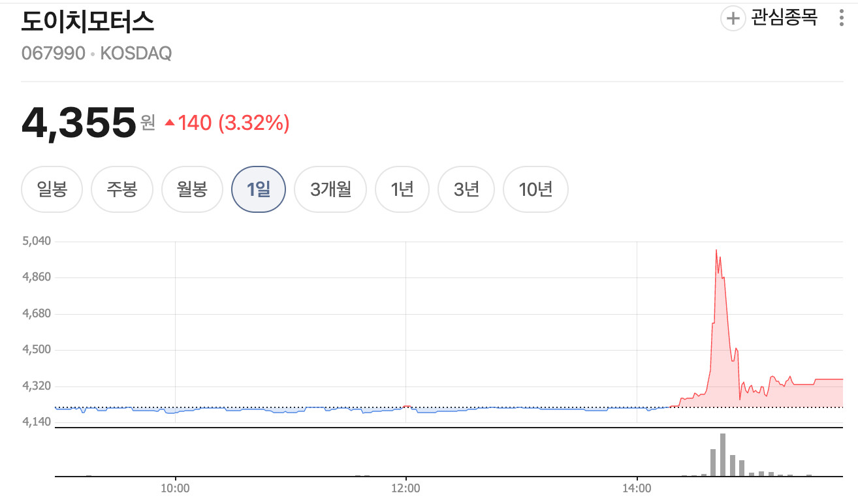Click the 4,355 current price value

pyautogui.click(x=78, y=123)
